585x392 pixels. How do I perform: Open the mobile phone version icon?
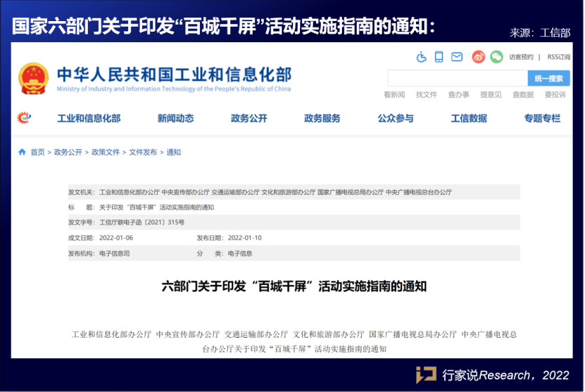439,57
